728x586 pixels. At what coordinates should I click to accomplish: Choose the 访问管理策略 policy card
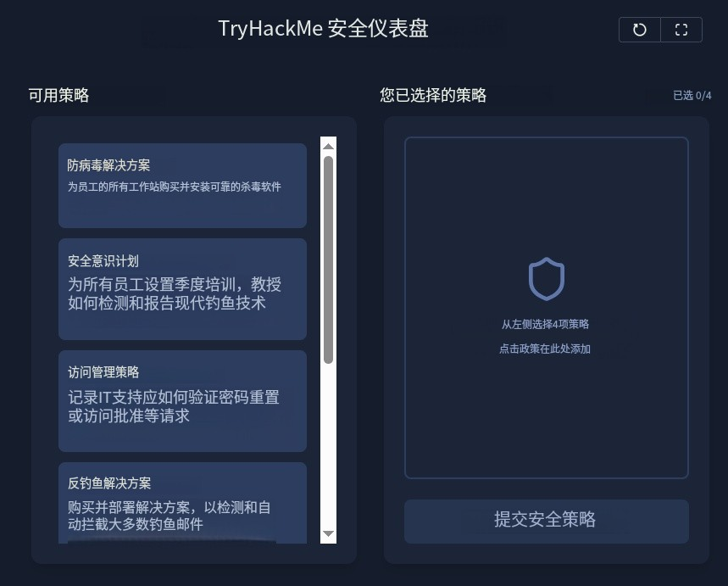(x=182, y=401)
